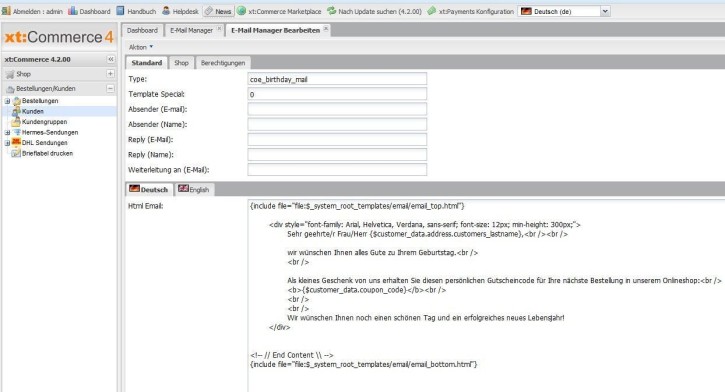725x392 pixels.
Task: Click the Abmelden logout icon
Action: (x=6, y=11)
